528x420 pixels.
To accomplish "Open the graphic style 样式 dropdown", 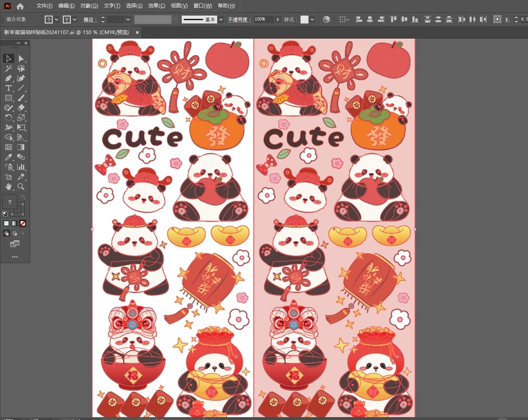I will coord(313,19).
